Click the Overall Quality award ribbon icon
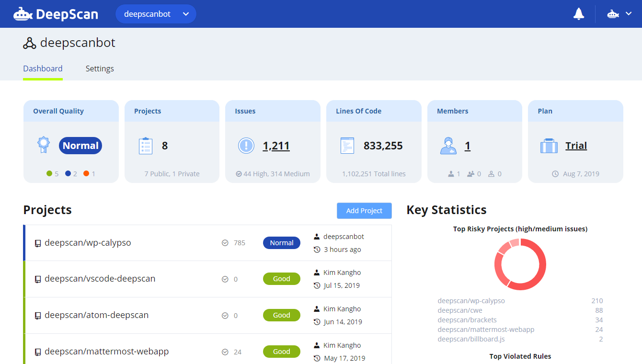 (44, 145)
